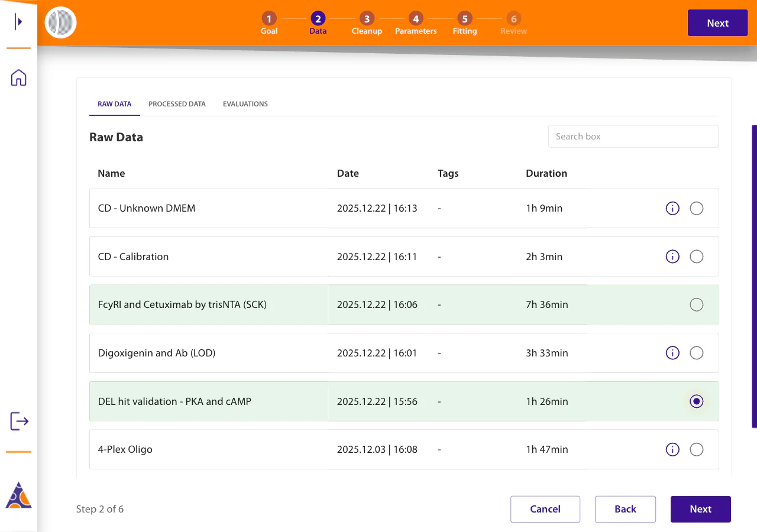The height and width of the screenshot is (532, 757).
Task: Show info for CD - Calibration
Action: point(672,257)
